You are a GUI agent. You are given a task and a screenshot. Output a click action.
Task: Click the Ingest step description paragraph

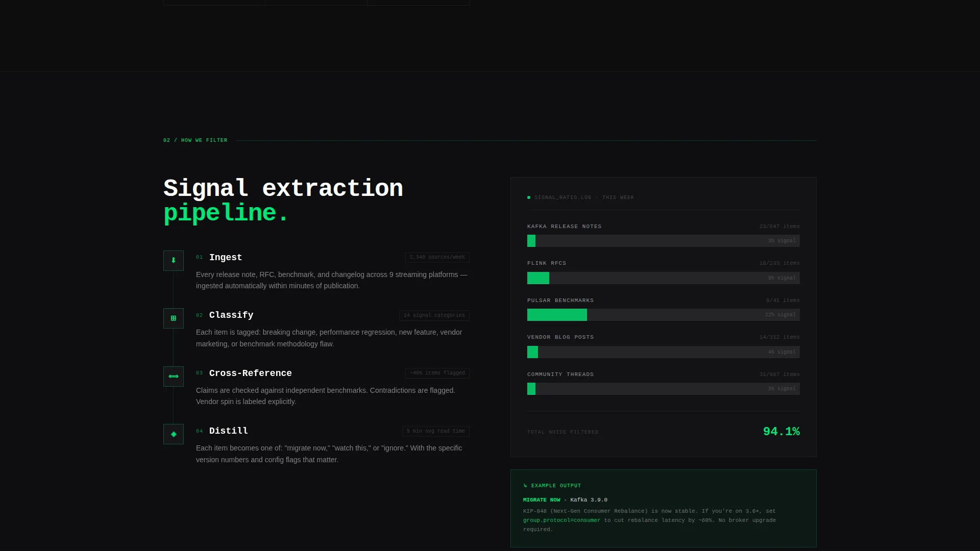(332, 280)
